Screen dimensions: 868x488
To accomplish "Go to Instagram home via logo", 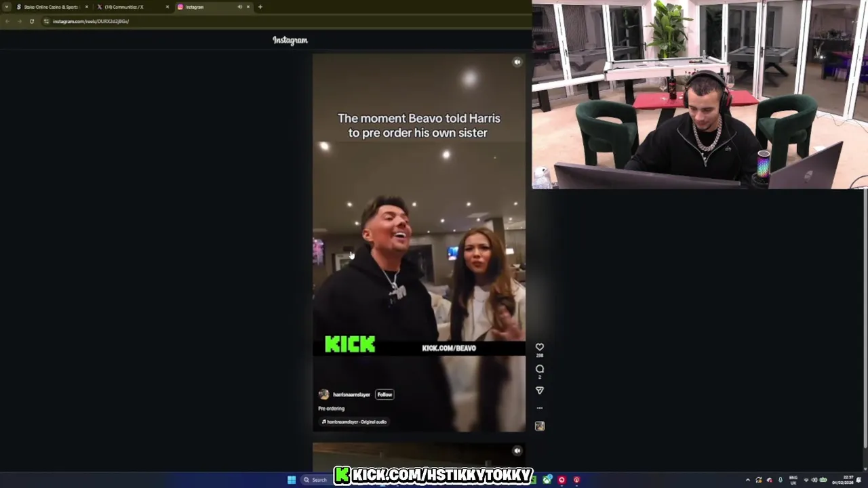I will tap(290, 40).
